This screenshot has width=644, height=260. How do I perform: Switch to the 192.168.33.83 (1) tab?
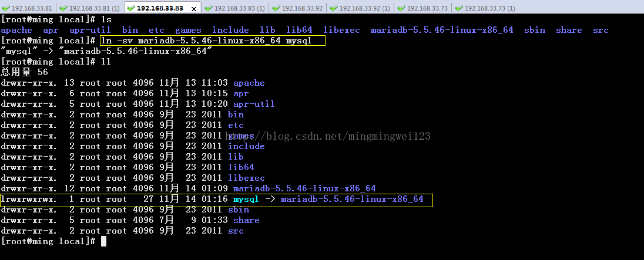(235, 8)
